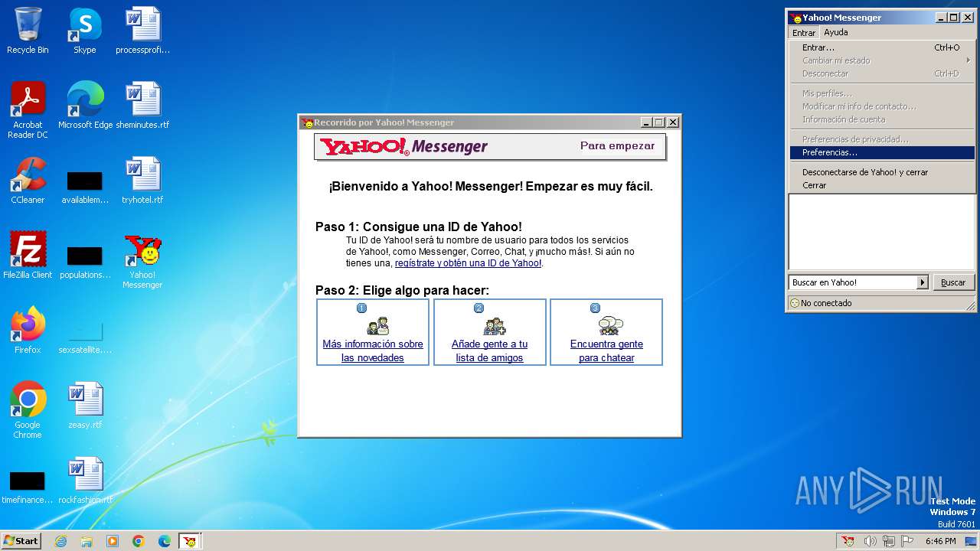
Task: Switch to Yahoo Messenger taskbar button
Action: (190, 541)
